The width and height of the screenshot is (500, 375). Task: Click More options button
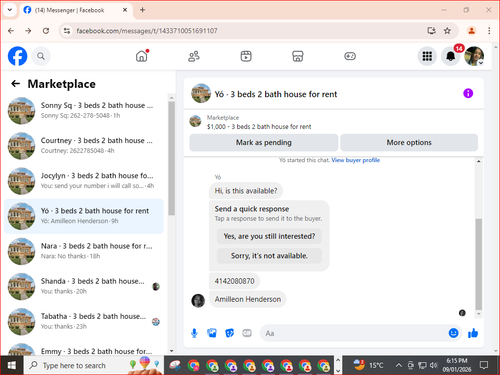[409, 143]
